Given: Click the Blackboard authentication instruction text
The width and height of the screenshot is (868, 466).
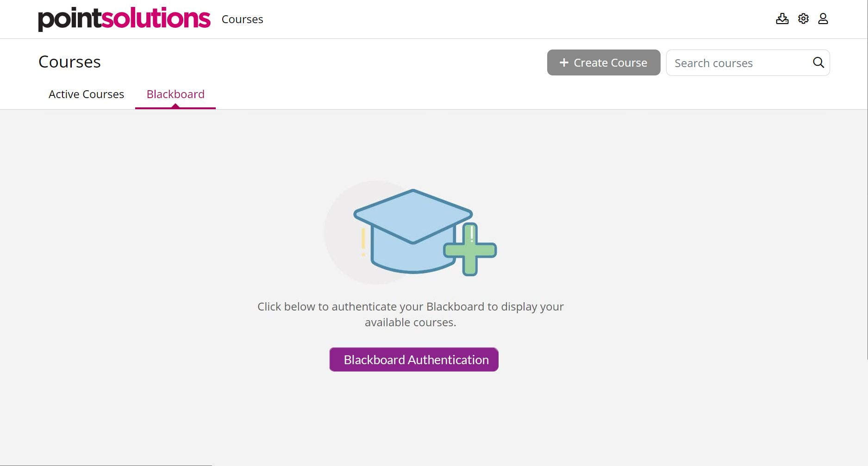Looking at the screenshot, I should click(410, 314).
